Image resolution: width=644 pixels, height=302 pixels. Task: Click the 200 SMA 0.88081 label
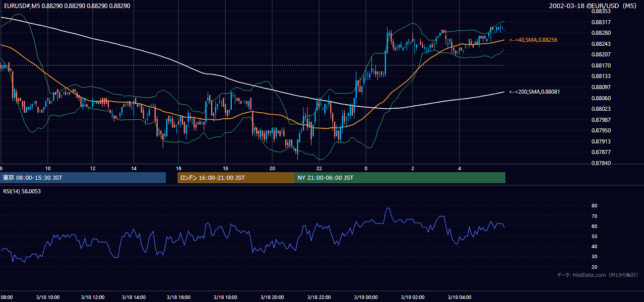535,92
